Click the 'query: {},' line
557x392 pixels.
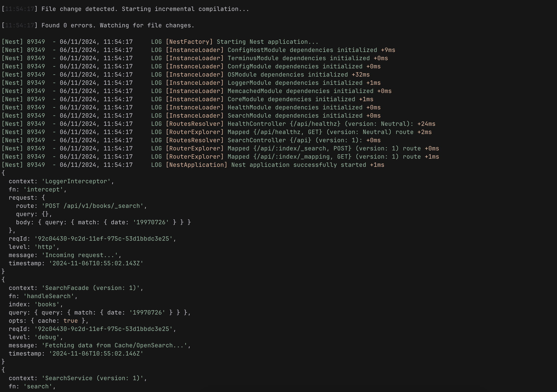tap(34, 214)
